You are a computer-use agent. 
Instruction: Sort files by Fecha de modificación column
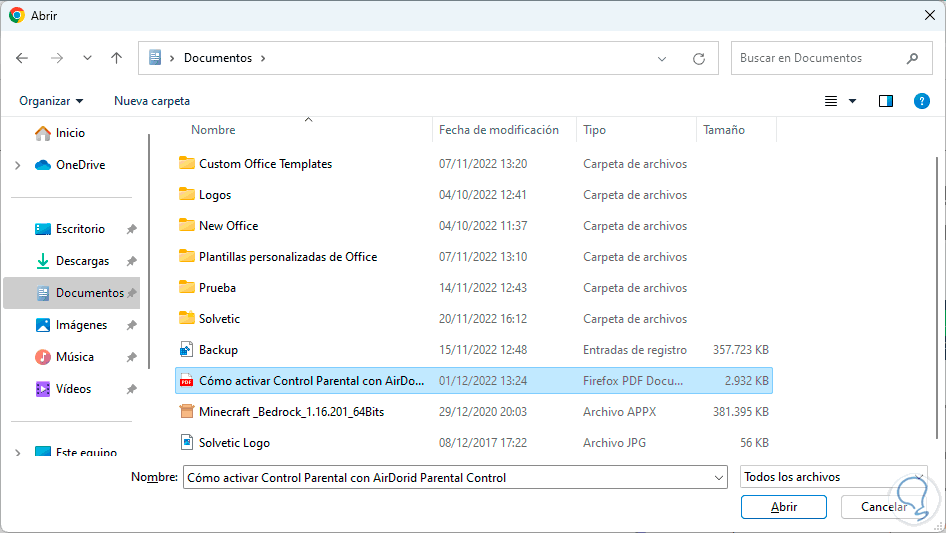pyautogui.click(x=499, y=130)
